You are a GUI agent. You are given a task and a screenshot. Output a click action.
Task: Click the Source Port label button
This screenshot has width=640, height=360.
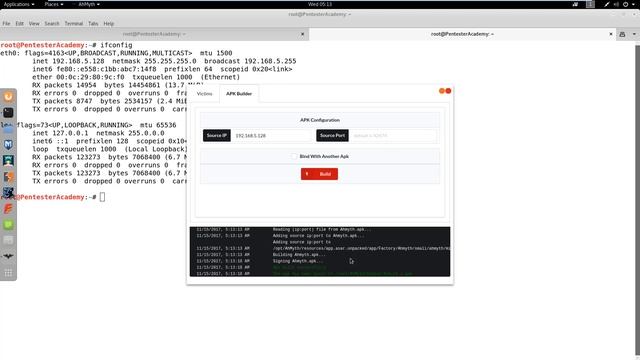click(332, 136)
